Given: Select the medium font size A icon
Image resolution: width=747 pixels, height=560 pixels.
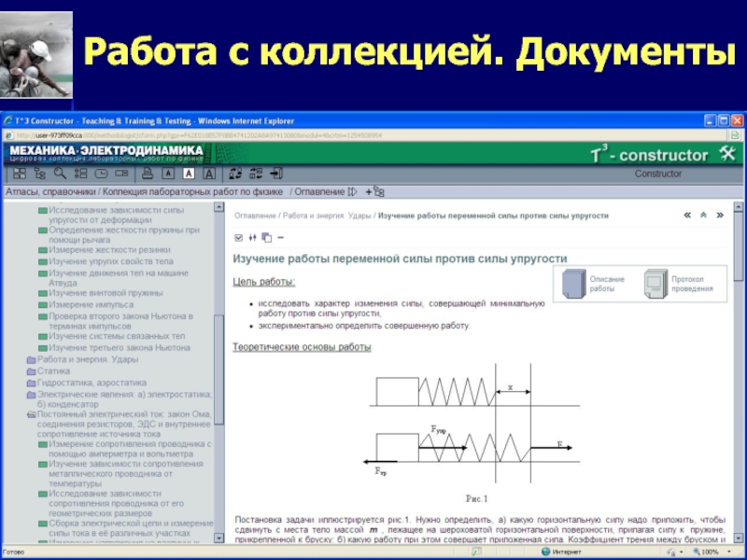Looking at the screenshot, I should click(x=189, y=174).
